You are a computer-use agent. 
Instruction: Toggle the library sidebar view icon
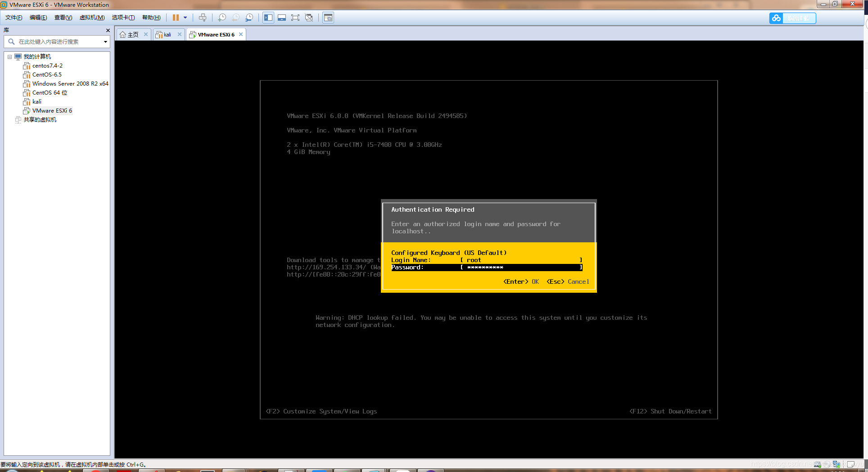tap(268, 18)
